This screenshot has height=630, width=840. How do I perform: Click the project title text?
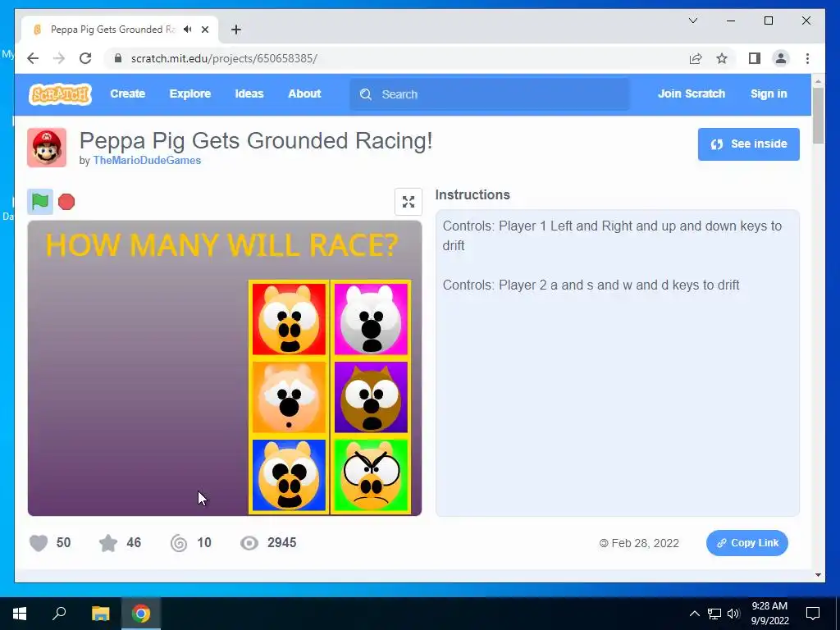click(256, 140)
